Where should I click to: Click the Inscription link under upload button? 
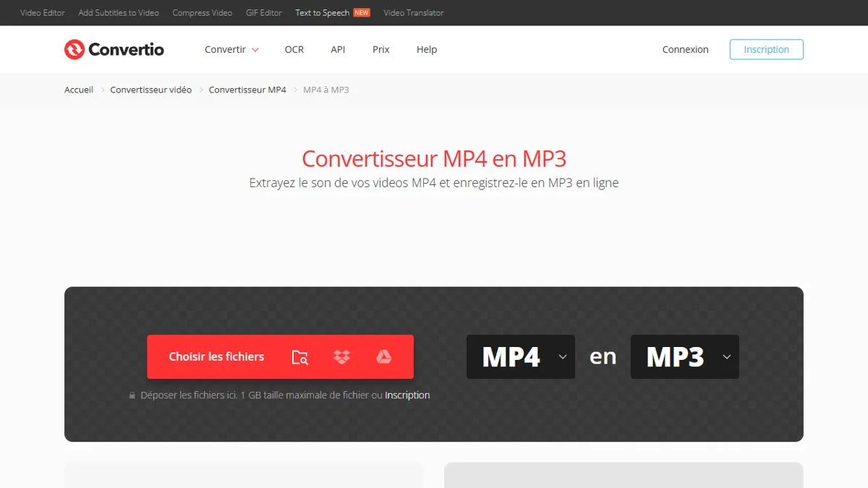click(407, 395)
